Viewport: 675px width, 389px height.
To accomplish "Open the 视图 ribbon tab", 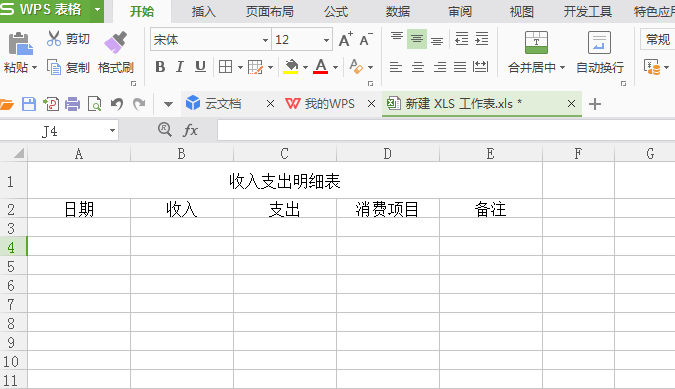I will pos(522,12).
